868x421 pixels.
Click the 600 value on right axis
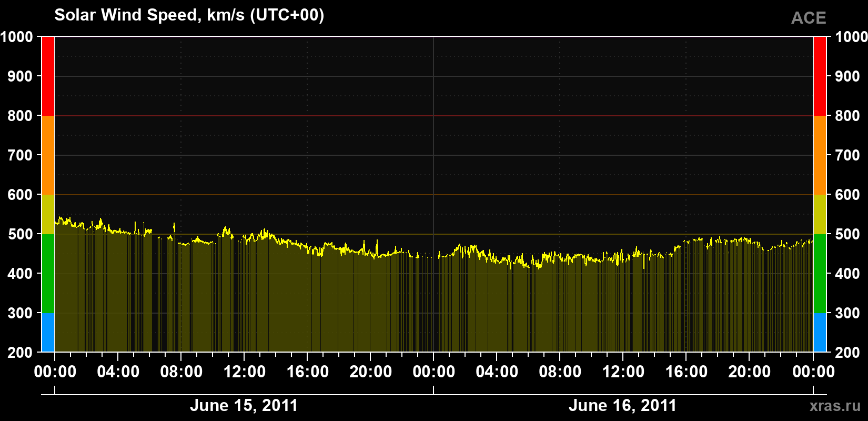point(847,195)
